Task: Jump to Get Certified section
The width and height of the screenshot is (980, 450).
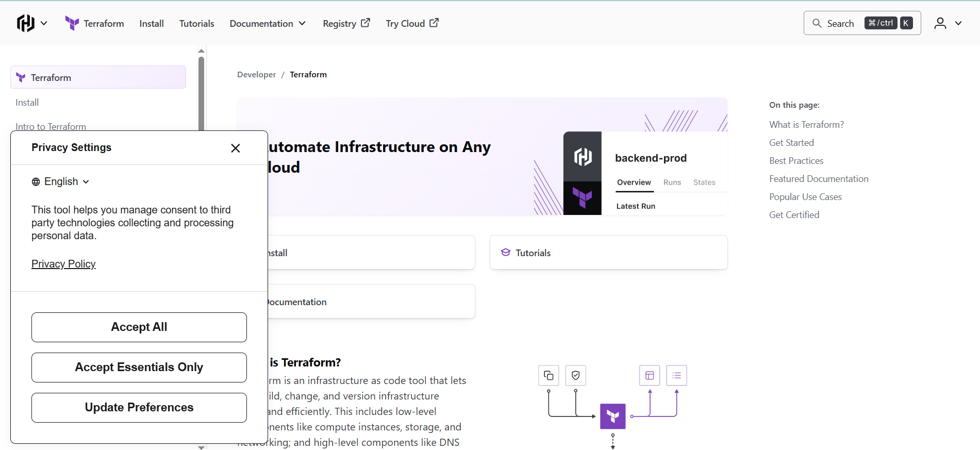Action: [794, 214]
